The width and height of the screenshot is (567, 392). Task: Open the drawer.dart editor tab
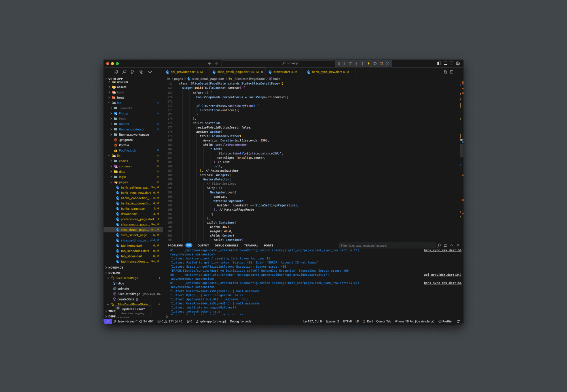(x=282, y=72)
